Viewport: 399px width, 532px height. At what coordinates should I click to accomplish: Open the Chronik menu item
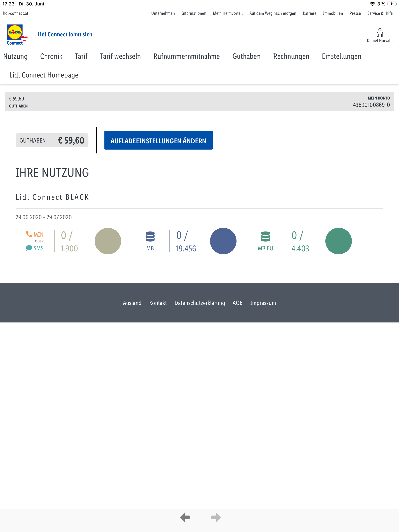click(x=51, y=56)
